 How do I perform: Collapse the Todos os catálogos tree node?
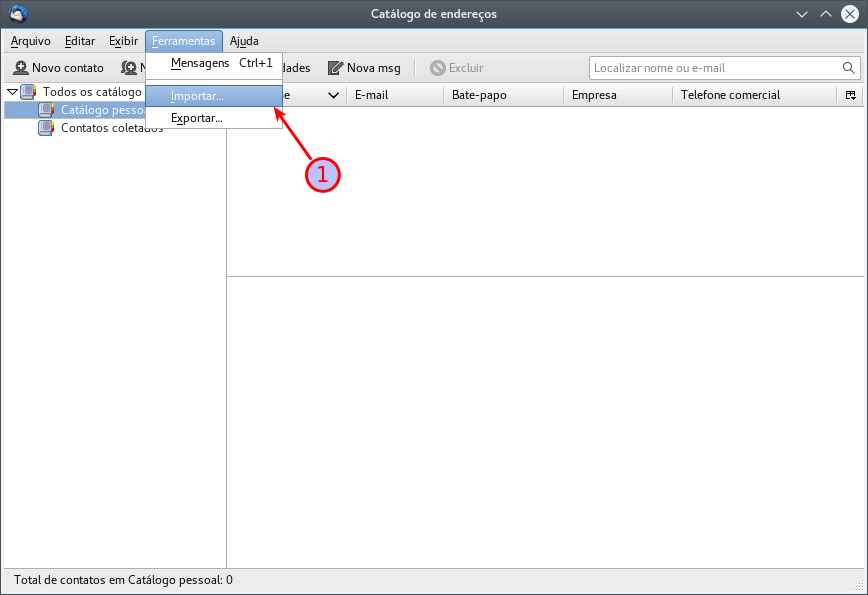pyautogui.click(x=12, y=92)
